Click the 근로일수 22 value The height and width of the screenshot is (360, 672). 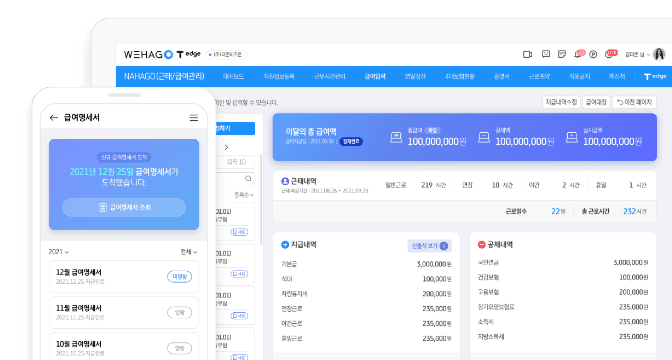(x=555, y=211)
